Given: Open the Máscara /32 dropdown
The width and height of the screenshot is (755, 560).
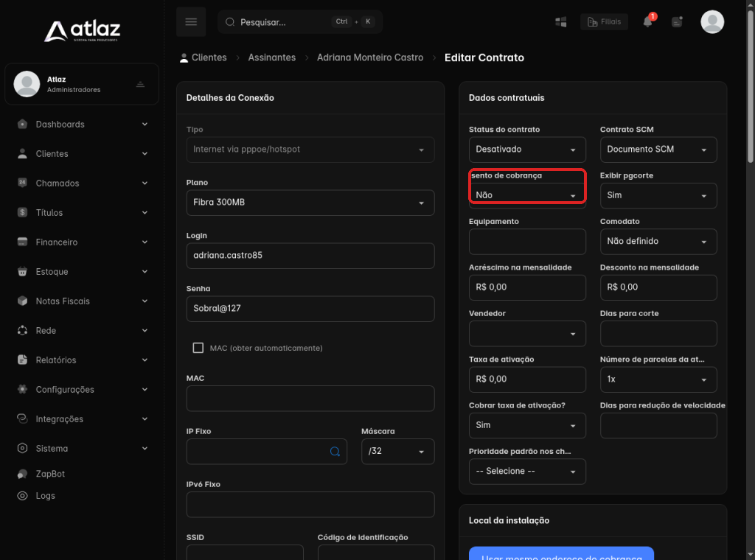Looking at the screenshot, I should (x=397, y=451).
